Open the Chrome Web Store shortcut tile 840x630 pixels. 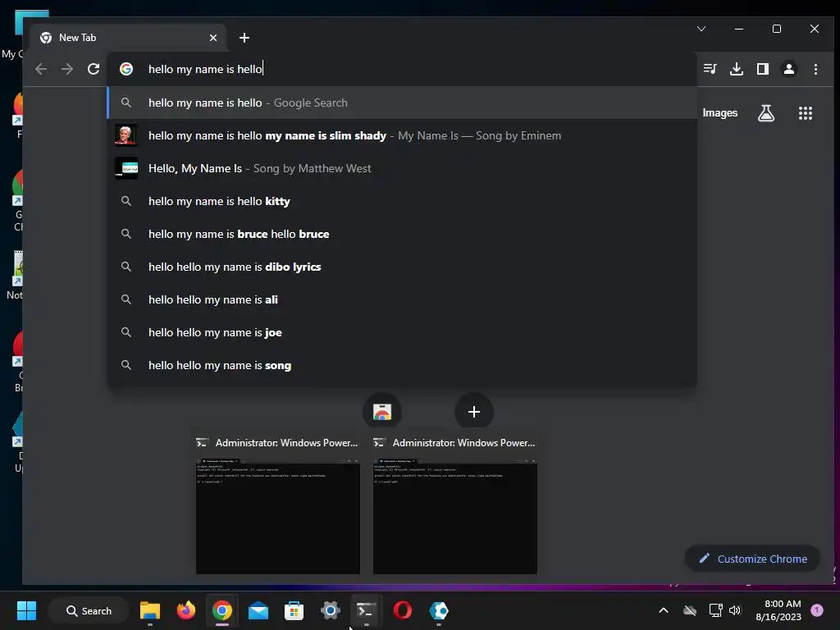pyautogui.click(x=382, y=412)
